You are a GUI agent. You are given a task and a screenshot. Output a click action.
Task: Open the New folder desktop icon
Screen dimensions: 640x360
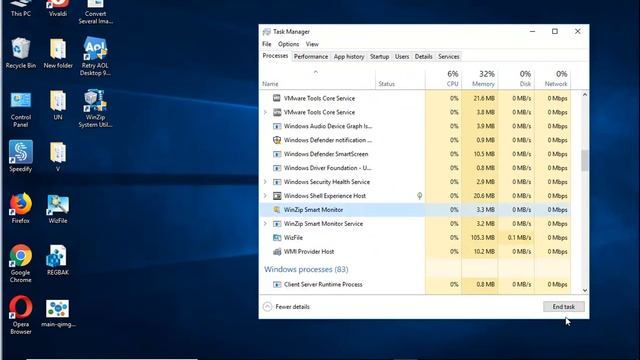[58, 53]
